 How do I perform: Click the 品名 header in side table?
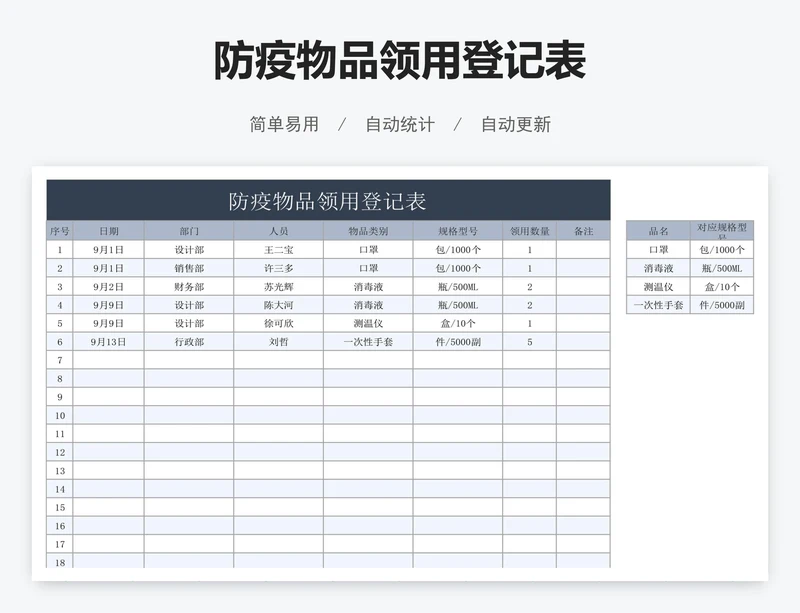point(658,230)
